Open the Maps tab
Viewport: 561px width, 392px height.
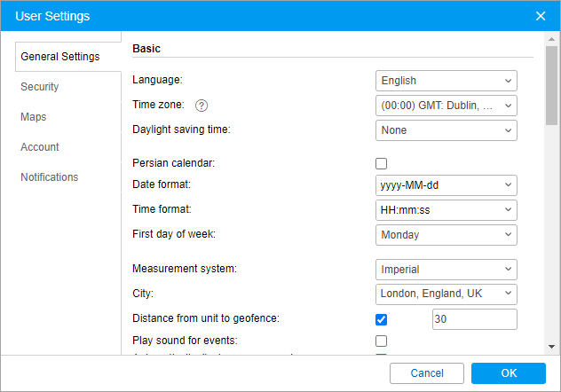click(34, 117)
